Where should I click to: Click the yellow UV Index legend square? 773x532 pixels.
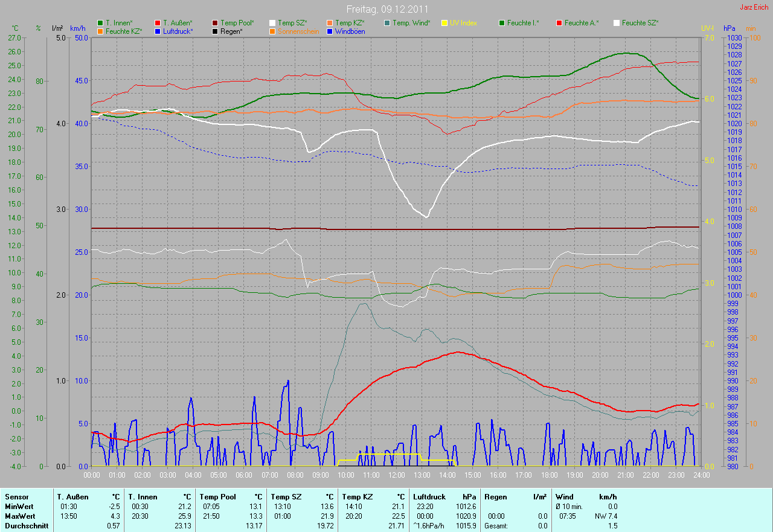(444, 23)
